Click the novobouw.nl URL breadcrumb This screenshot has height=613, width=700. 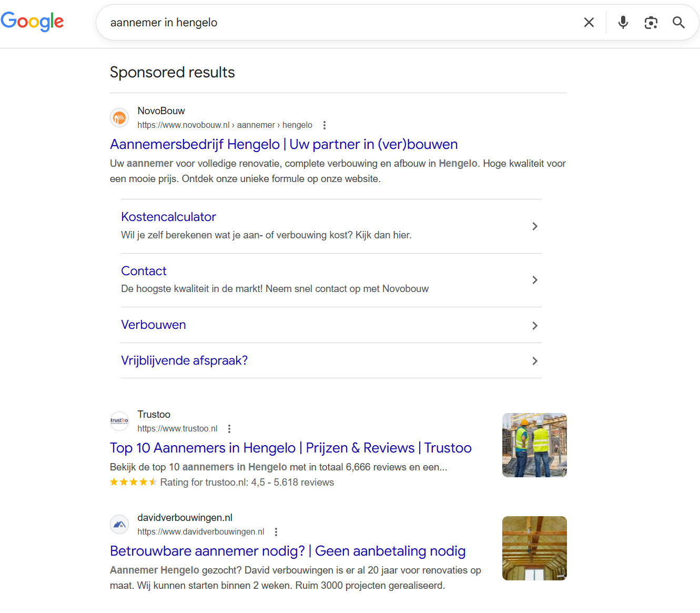[225, 125]
